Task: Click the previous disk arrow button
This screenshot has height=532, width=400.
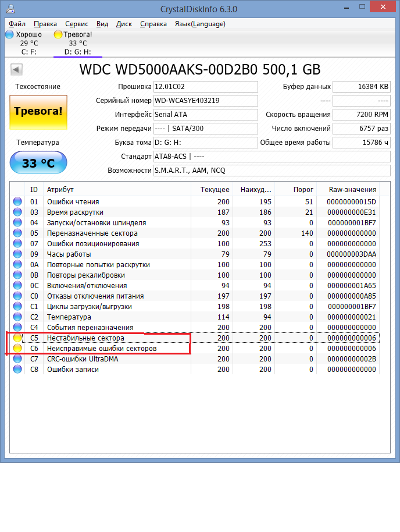Action: click(16, 69)
